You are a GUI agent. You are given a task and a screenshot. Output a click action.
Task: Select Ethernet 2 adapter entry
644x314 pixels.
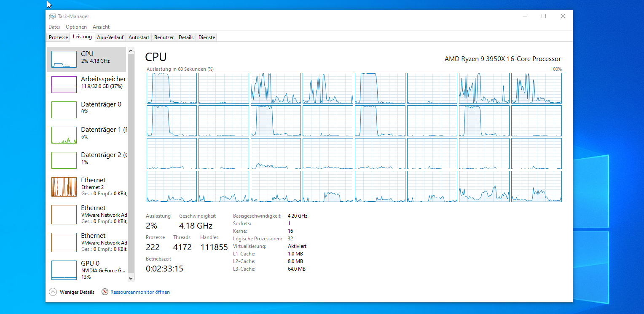[86, 187]
